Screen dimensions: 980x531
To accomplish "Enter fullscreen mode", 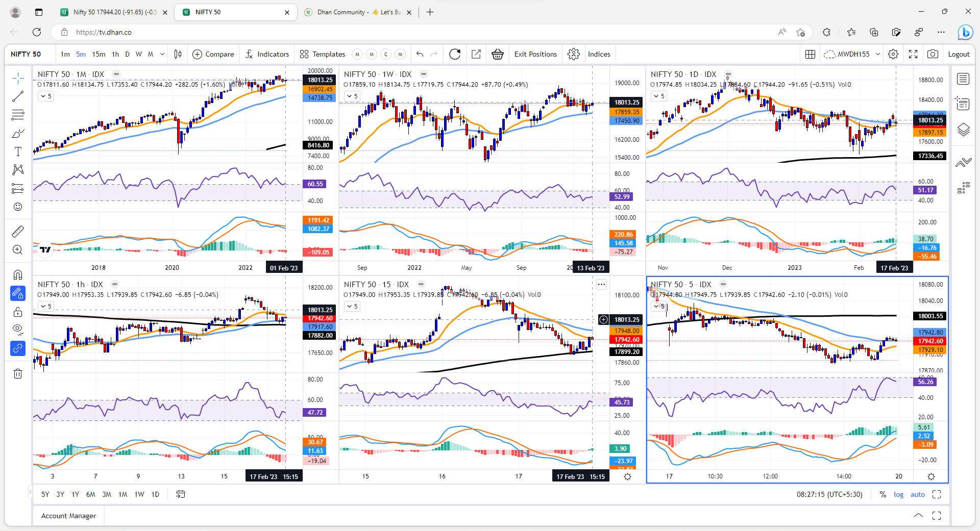I will [913, 54].
